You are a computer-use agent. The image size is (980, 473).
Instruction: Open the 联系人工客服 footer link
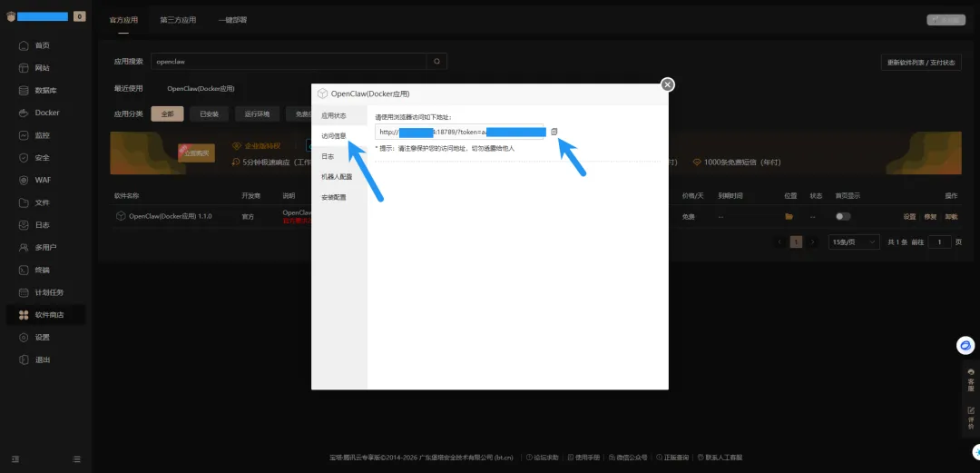click(x=720, y=458)
